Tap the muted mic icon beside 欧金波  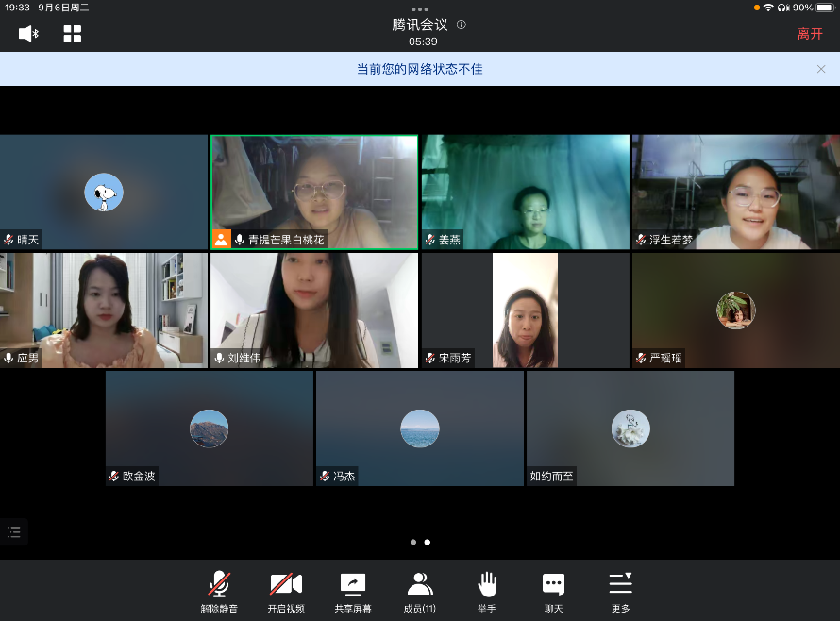pos(114,476)
